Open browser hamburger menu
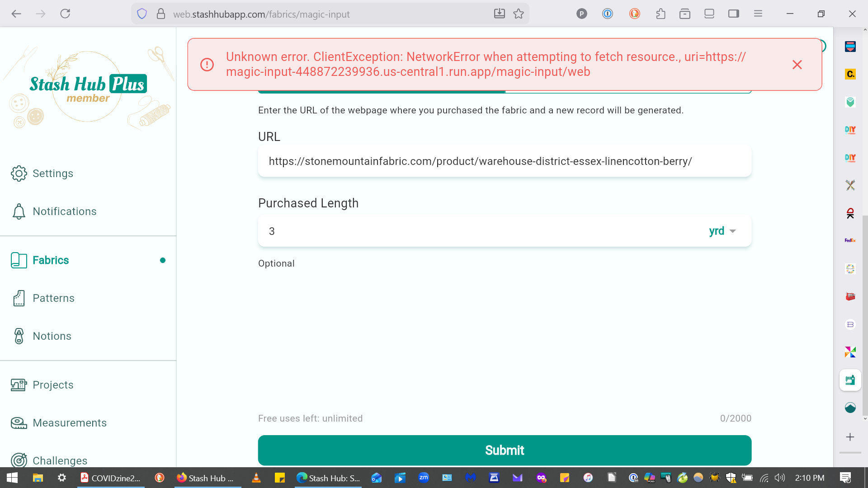The image size is (868, 488). click(x=758, y=14)
